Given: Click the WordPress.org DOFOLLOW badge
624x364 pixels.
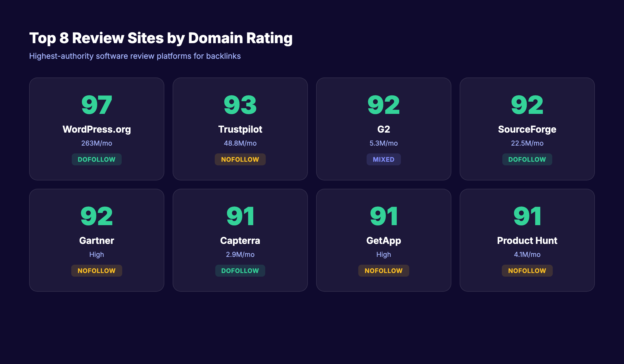Looking at the screenshot, I should tap(96, 159).
